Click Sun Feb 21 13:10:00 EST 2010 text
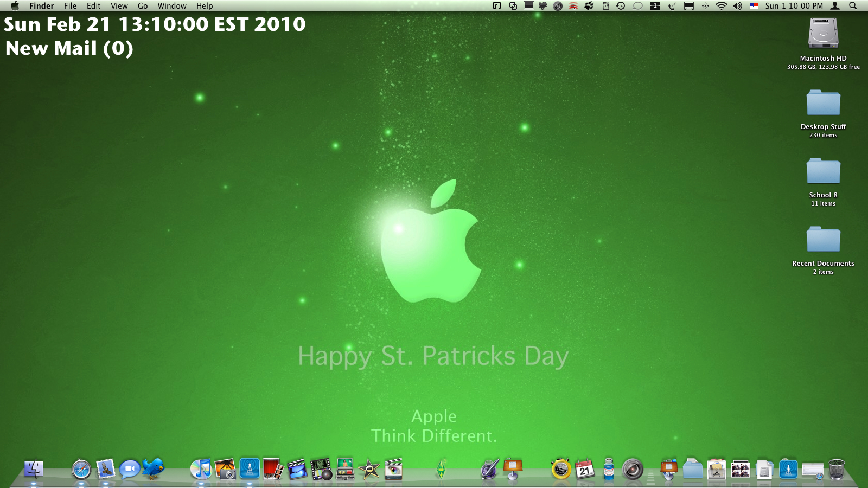Image resolution: width=868 pixels, height=488 pixels. click(155, 24)
